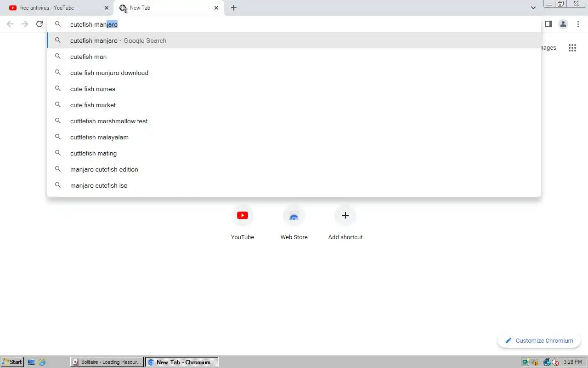Pick 'cuttlefish marshmallow test' suggestion
Screen dimensions: 588x368
(294, 121)
